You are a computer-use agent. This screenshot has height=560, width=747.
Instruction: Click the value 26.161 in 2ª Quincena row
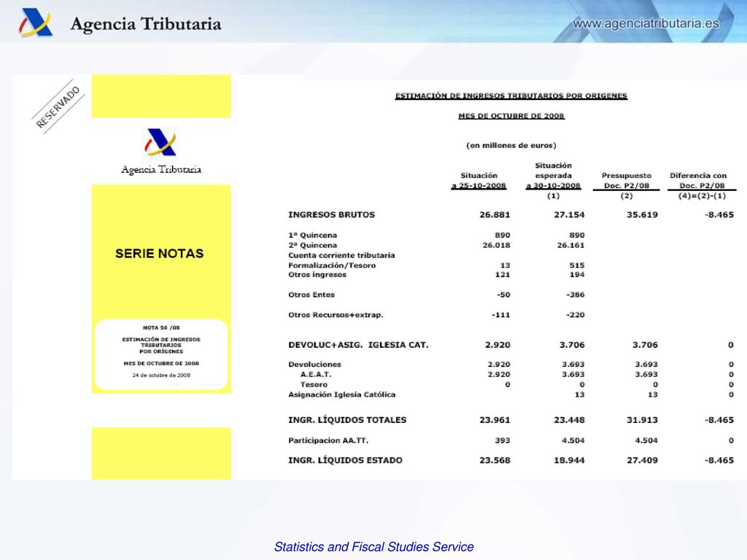(570, 245)
